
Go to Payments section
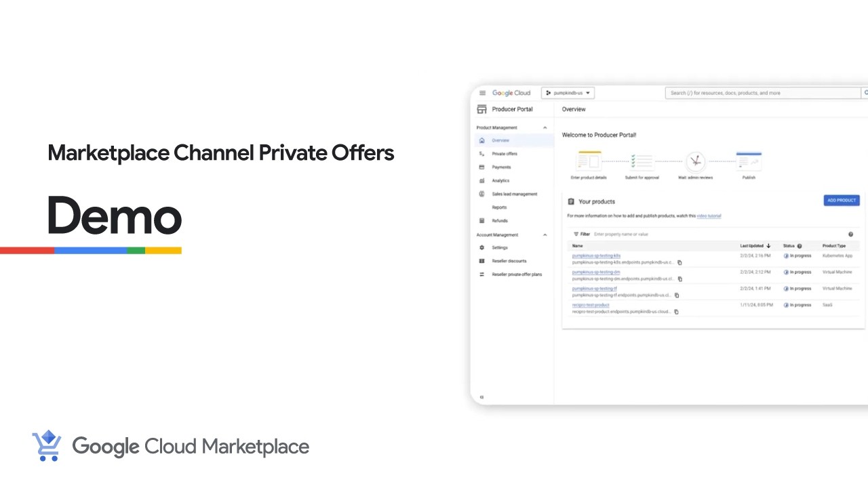pos(501,167)
